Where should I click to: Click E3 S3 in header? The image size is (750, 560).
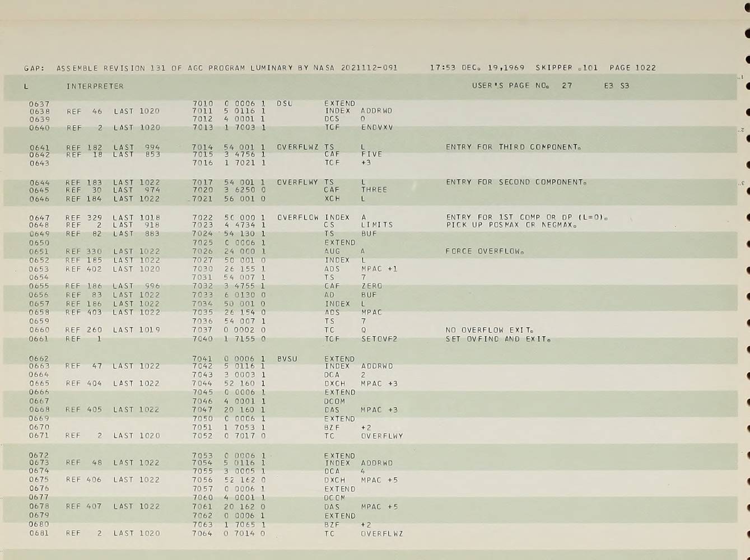(x=616, y=86)
